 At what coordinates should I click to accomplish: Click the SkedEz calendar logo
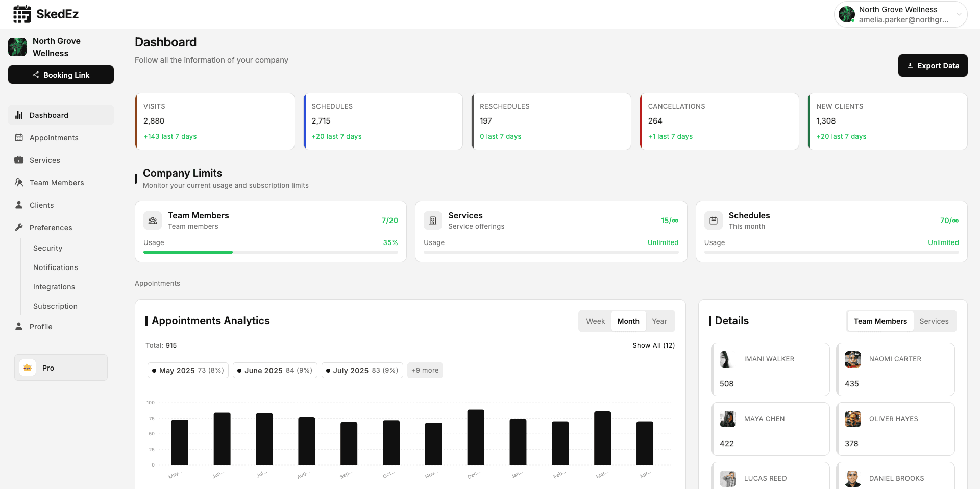tap(21, 14)
